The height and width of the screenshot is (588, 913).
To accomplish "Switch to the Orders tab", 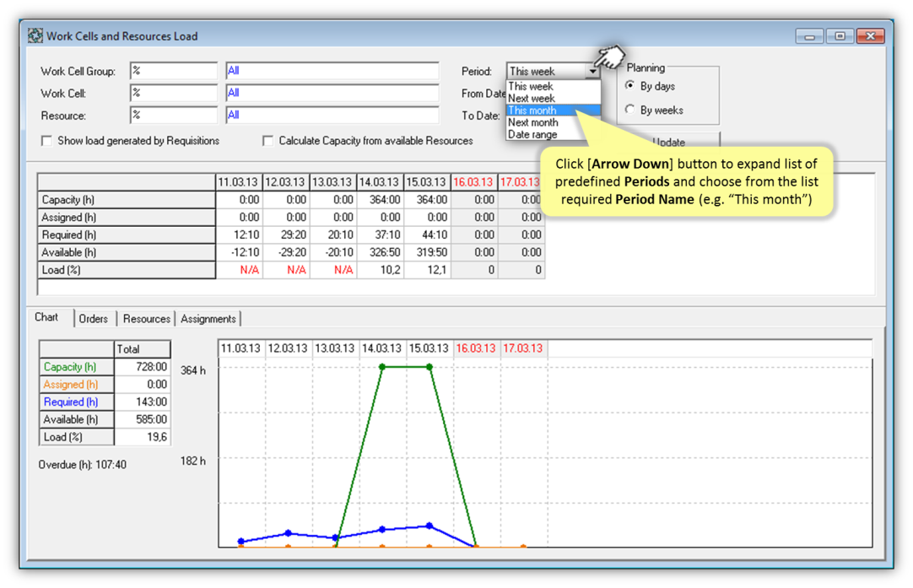I will pos(94,319).
